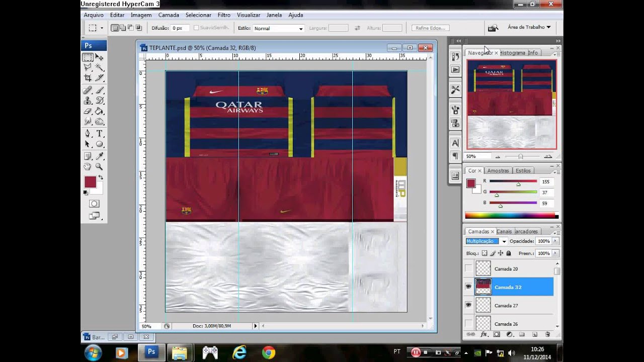
Task: Select the Eraser tool
Action: coord(88,111)
